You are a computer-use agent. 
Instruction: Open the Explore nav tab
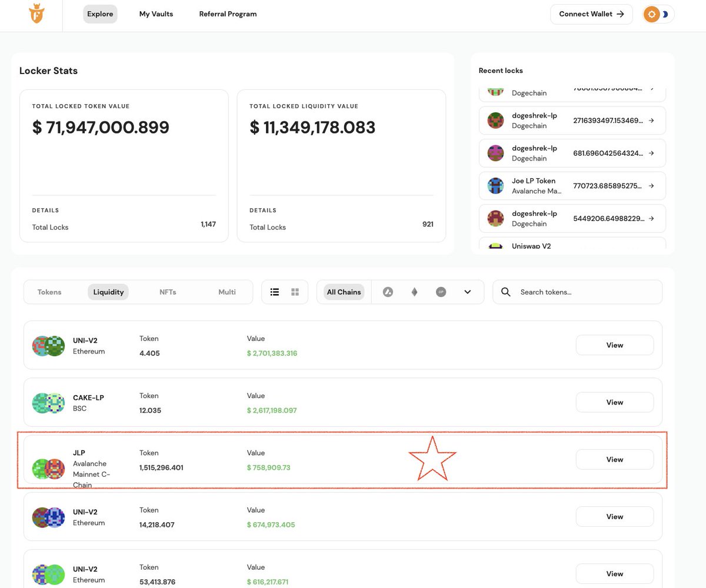(100, 14)
